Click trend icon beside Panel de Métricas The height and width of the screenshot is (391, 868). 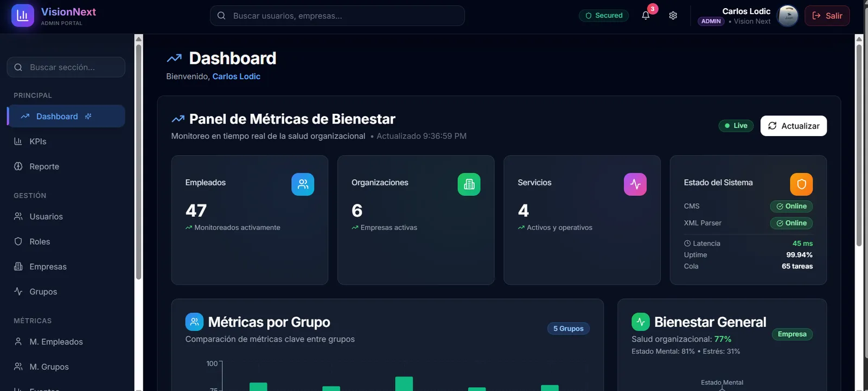(x=178, y=119)
